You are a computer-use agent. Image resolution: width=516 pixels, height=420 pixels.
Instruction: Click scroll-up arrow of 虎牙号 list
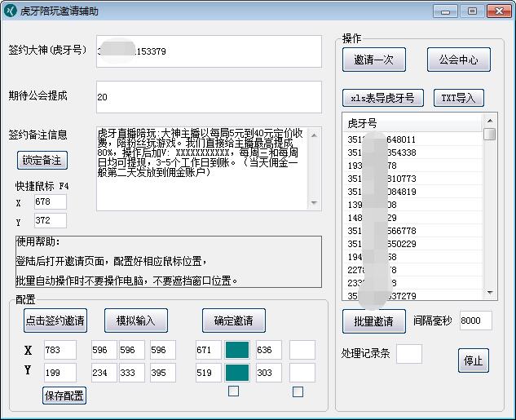pyautogui.click(x=490, y=121)
